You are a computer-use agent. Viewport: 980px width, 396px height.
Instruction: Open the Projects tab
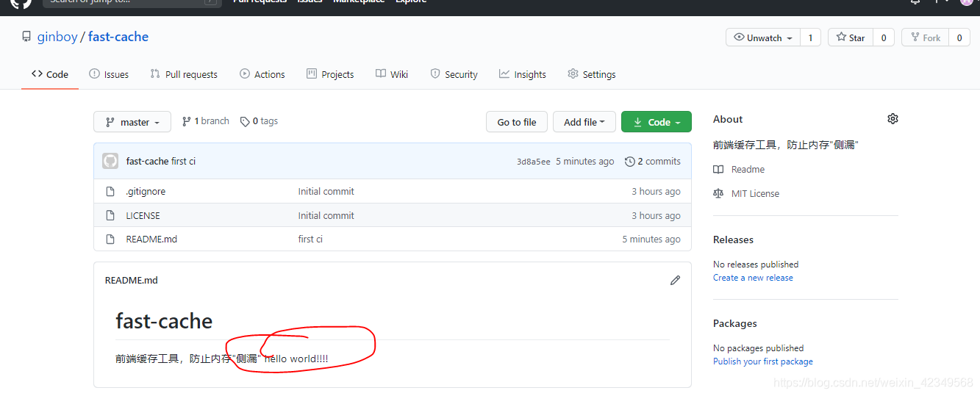[x=330, y=74]
